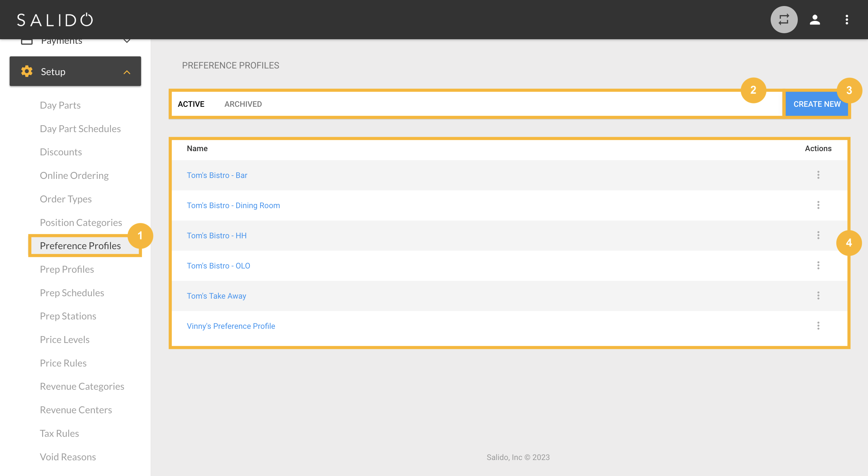
Task: Click the PREFERENCE PROFILES page heading
Action: coord(231,65)
